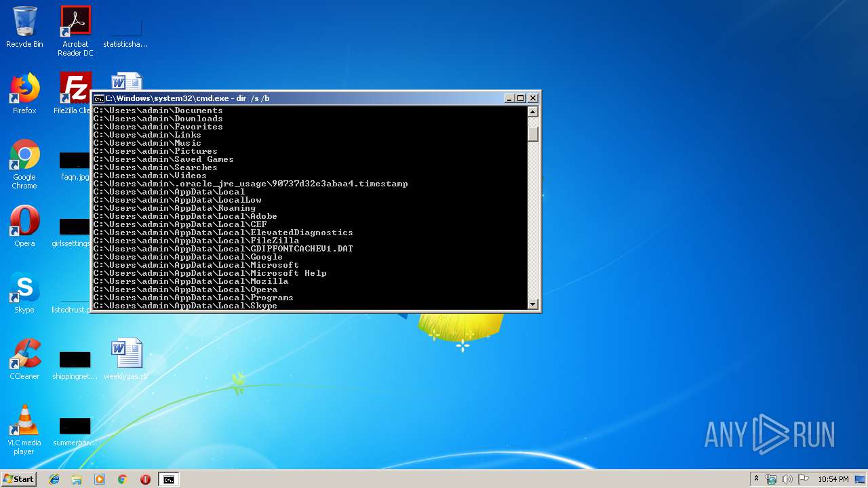Click the line ending in 90737d32e3abaa4.timestamp
This screenshot has width=868, height=488.
(250, 184)
